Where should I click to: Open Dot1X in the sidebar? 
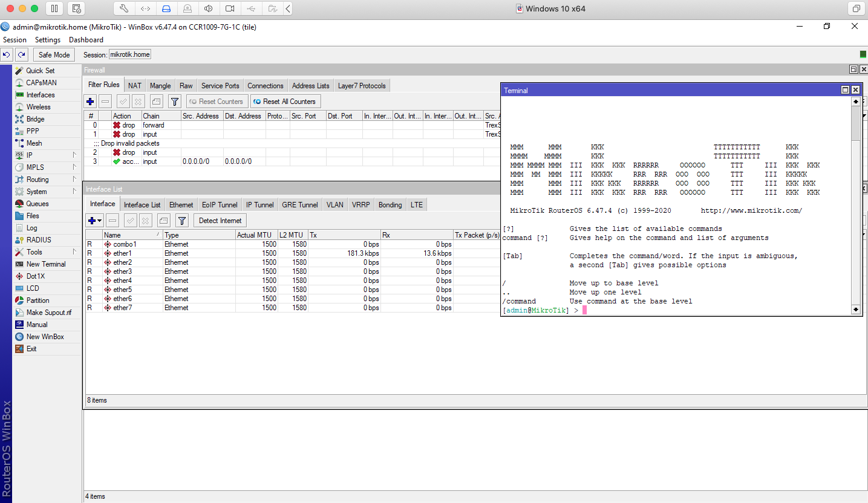pos(36,276)
